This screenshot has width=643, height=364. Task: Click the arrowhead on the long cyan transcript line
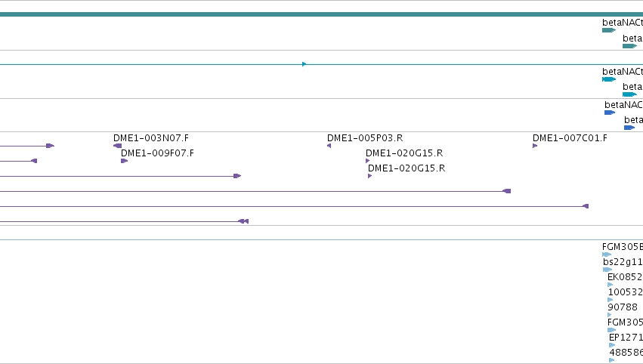click(x=304, y=64)
